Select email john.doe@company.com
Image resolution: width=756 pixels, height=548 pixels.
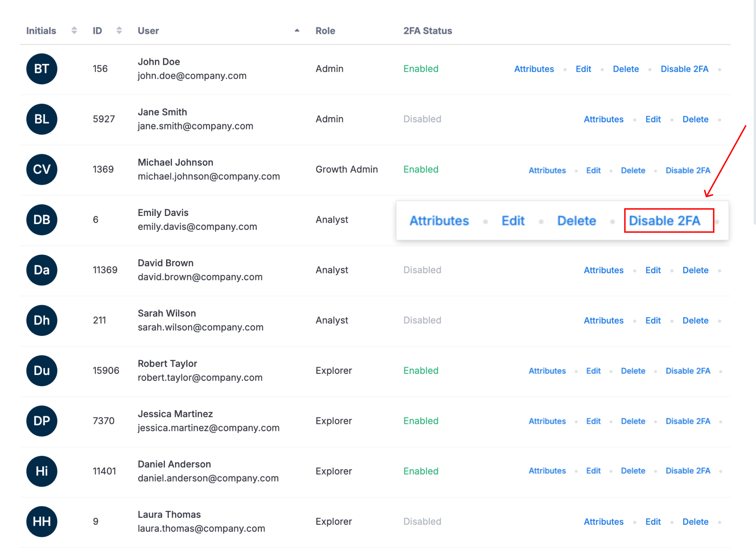(x=192, y=76)
